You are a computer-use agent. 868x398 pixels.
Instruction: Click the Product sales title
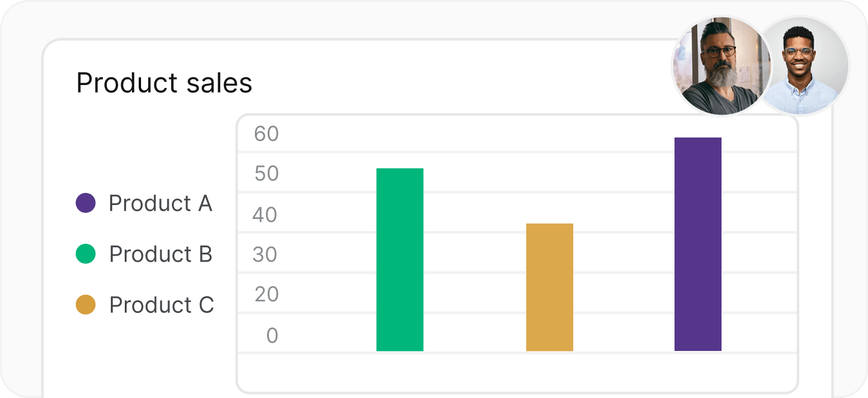[x=165, y=83]
